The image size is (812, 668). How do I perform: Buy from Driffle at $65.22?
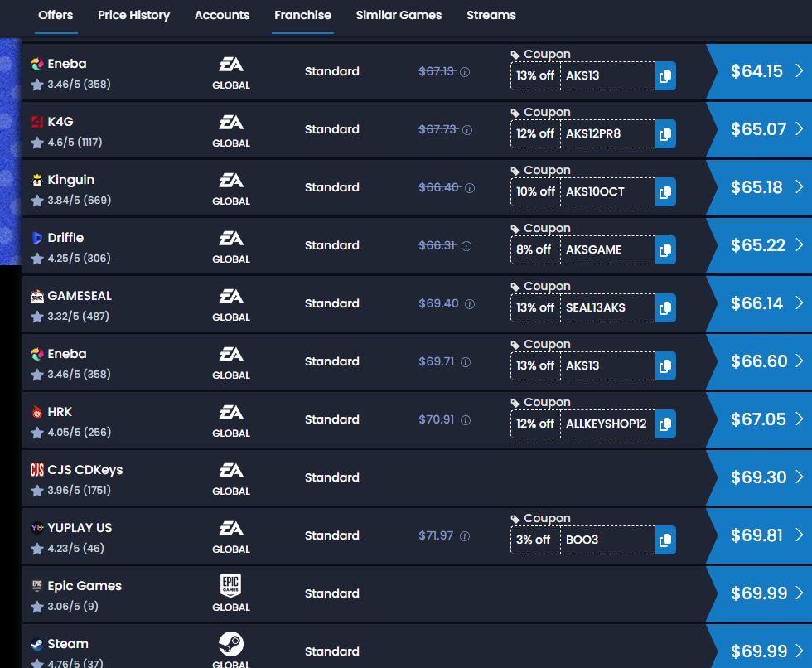(x=760, y=245)
